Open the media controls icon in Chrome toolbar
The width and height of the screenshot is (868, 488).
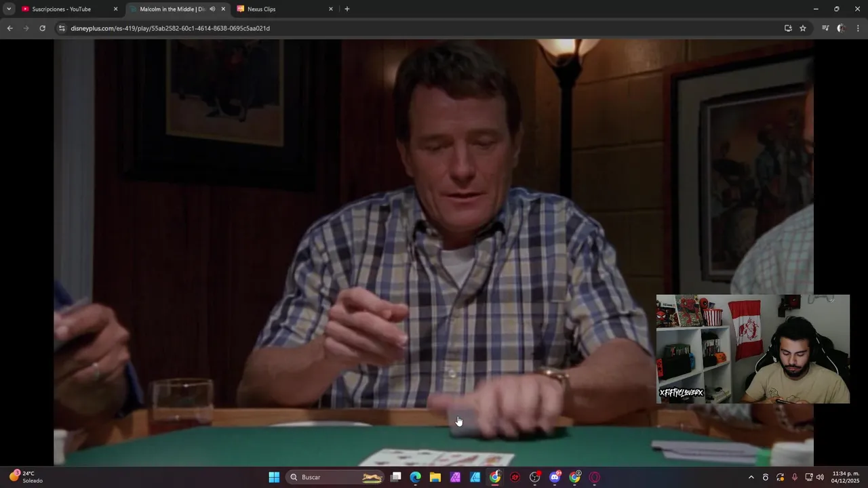coord(825,28)
